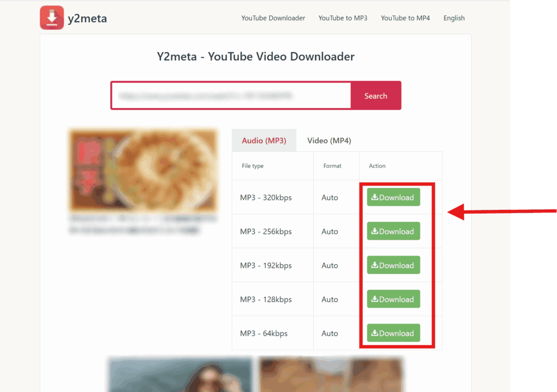Click the 'File type' column header
This screenshot has width=557, height=392.
click(x=252, y=166)
